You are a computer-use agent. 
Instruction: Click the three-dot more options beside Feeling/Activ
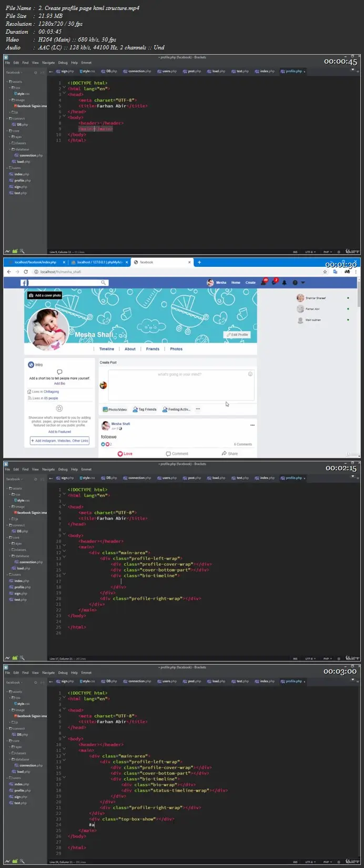198,409
